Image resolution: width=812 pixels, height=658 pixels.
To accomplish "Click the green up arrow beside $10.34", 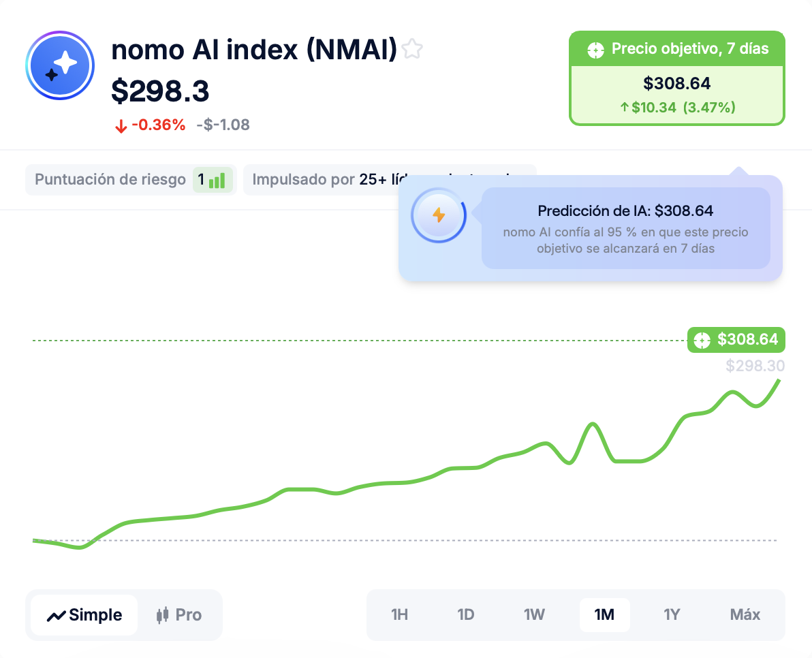I will click(x=624, y=107).
